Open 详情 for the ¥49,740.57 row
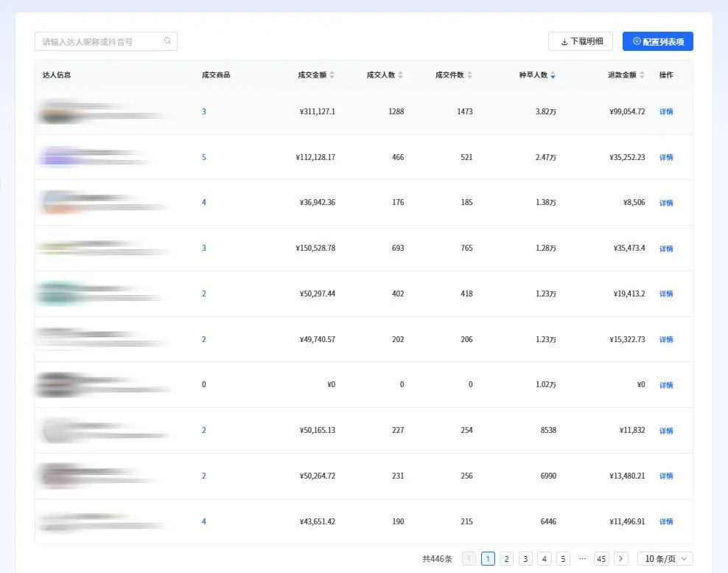This screenshot has height=573, width=728. click(x=666, y=340)
